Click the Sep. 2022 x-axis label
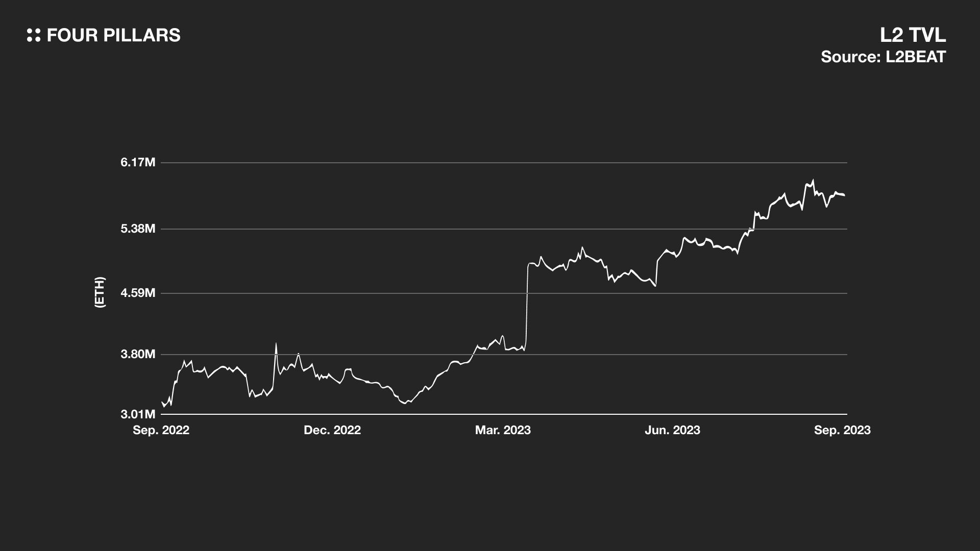 161,430
